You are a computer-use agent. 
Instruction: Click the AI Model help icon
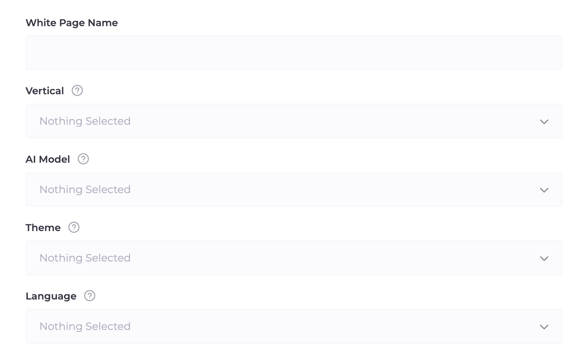coord(83,159)
